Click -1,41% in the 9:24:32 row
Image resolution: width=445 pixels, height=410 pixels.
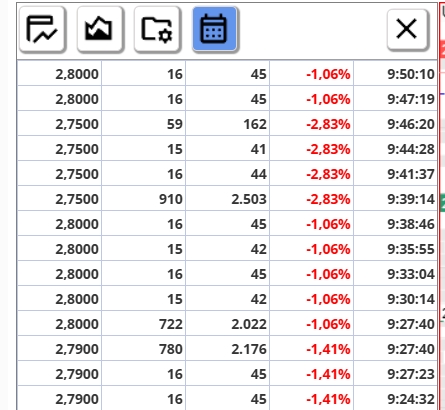(328, 399)
